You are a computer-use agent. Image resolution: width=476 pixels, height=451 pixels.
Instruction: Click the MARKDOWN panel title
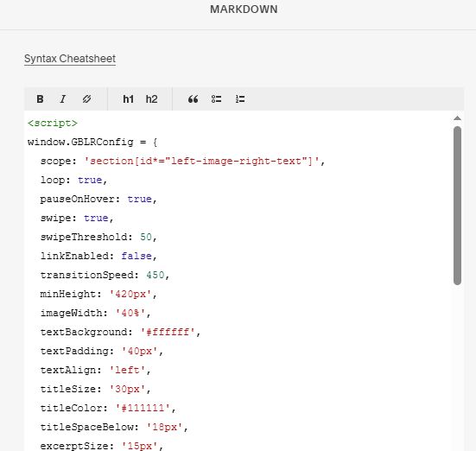[244, 10]
